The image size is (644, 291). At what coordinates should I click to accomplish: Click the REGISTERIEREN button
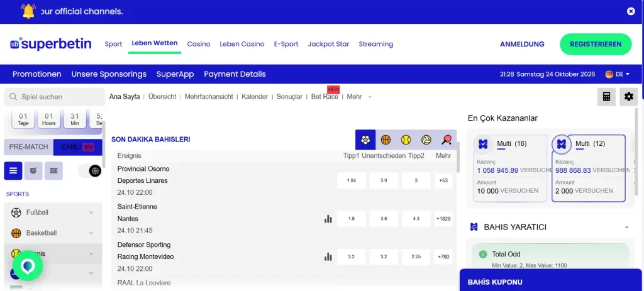[596, 45]
